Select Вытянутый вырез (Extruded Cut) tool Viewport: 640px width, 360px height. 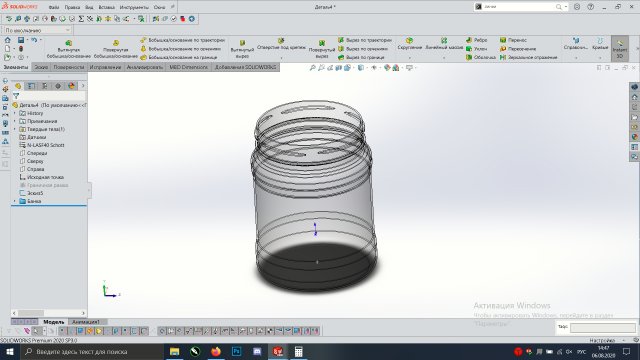tap(242, 49)
